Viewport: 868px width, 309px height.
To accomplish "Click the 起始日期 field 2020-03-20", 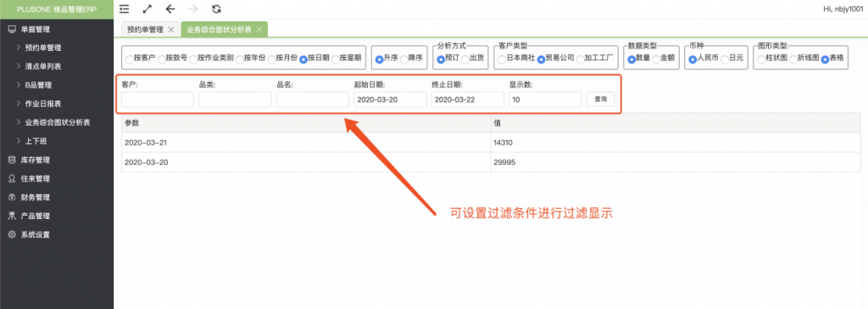I will 390,99.
